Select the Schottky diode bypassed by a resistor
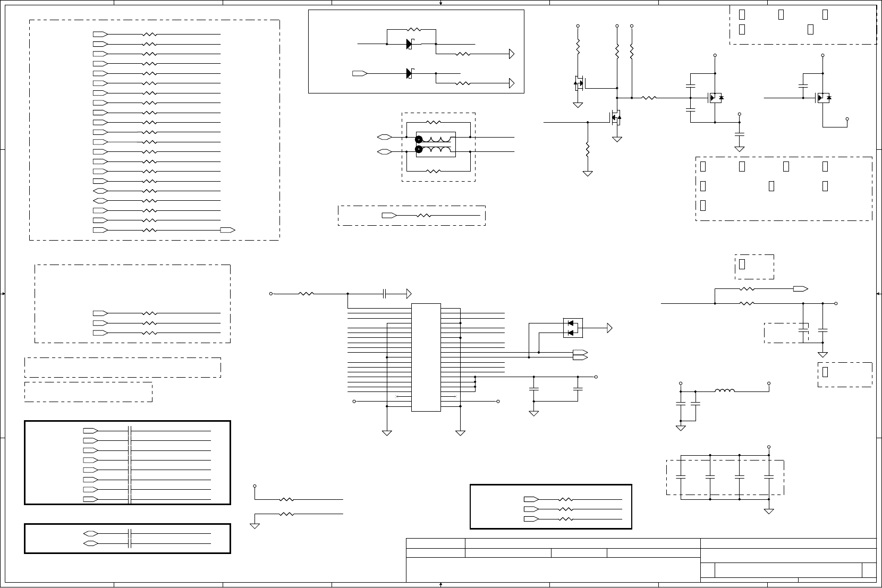Screen dimensions: 882x588 pyautogui.click(x=410, y=44)
